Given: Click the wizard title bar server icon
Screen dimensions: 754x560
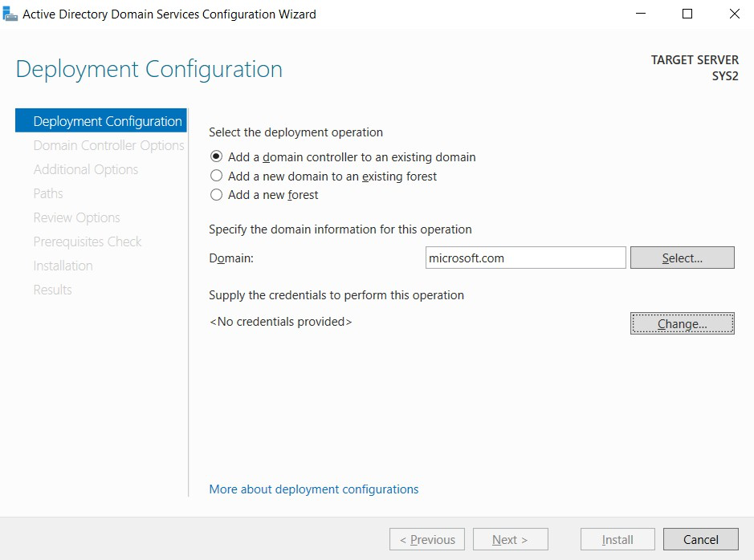Looking at the screenshot, I should [x=10, y=14].
